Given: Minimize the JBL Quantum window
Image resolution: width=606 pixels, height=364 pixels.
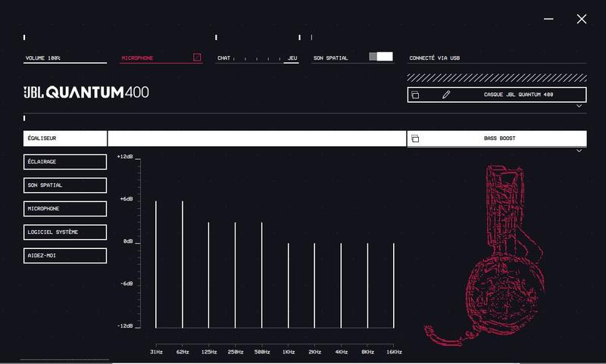Looking at the screenshot, I should [548, 19].
